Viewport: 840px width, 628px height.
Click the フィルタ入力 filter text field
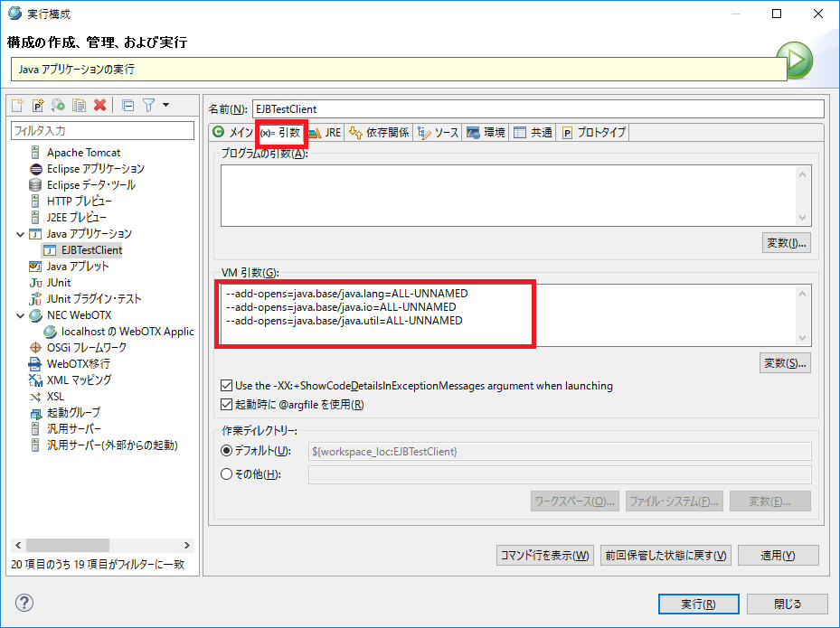click(102, 131)
